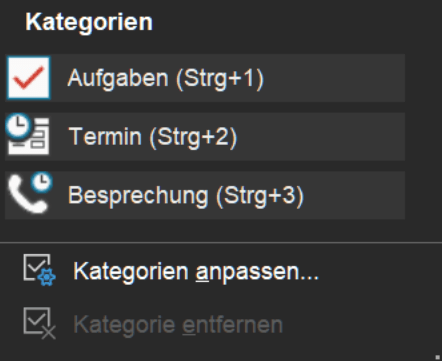442x361 pixels.
Task: Click the Kategorien header title
Action: (x=89, y=22)
